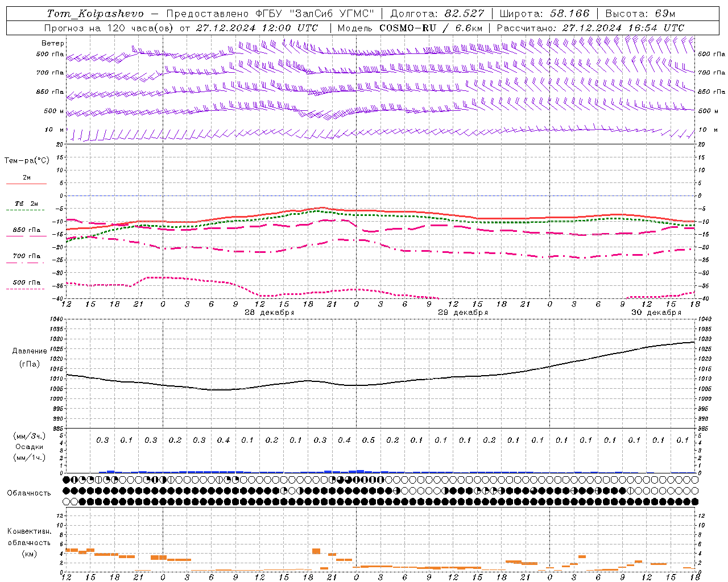Click the Давление panel label
The width and height of the screenshot is (728, 582).
pyautogui.click(x=30, y=351)
